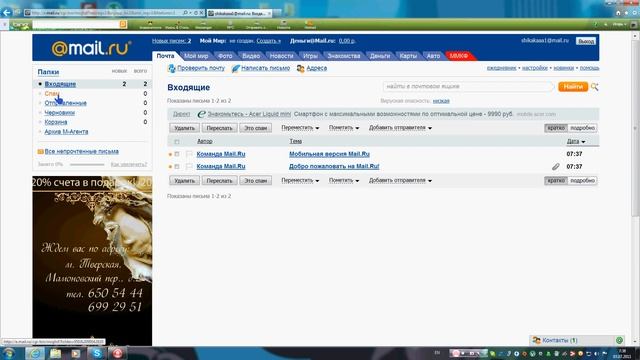Open the Корзина folder
The image size is (640, 360).
click(56, 122)
